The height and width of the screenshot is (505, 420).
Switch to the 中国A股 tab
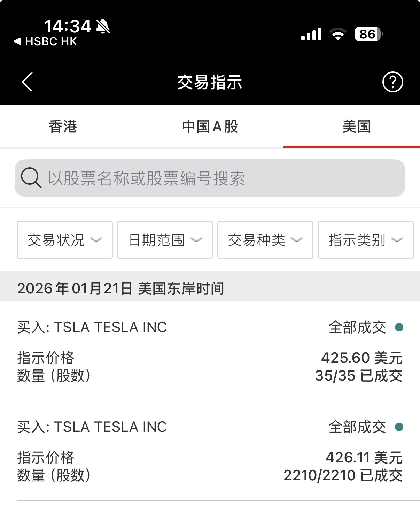(210, 127)
